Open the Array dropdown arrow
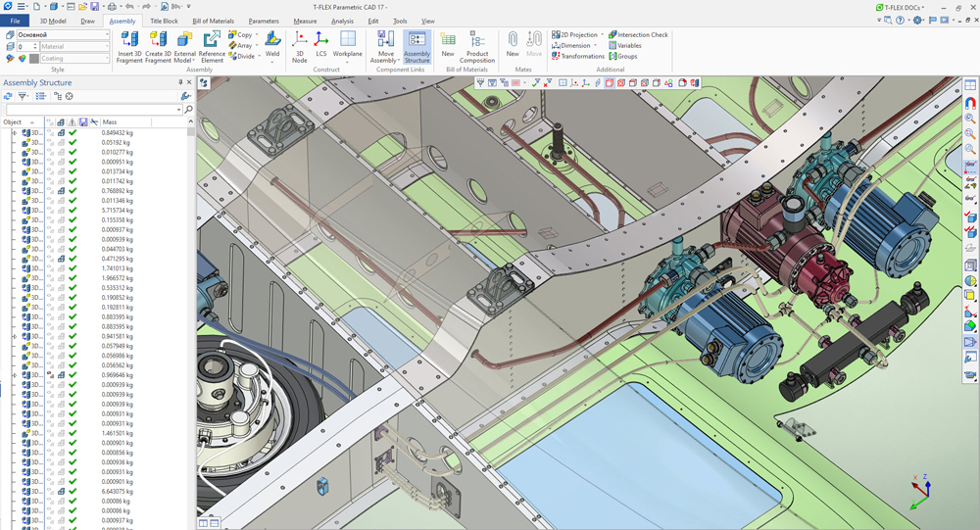This screenshot has height=530, width=980. [257, 46]
